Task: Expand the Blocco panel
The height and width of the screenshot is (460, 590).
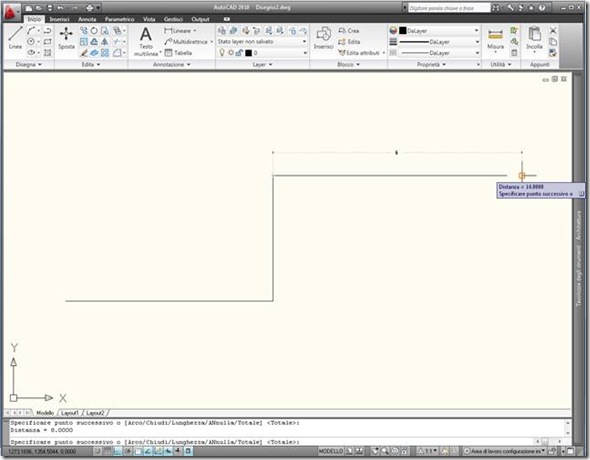Action: (348, 65)
